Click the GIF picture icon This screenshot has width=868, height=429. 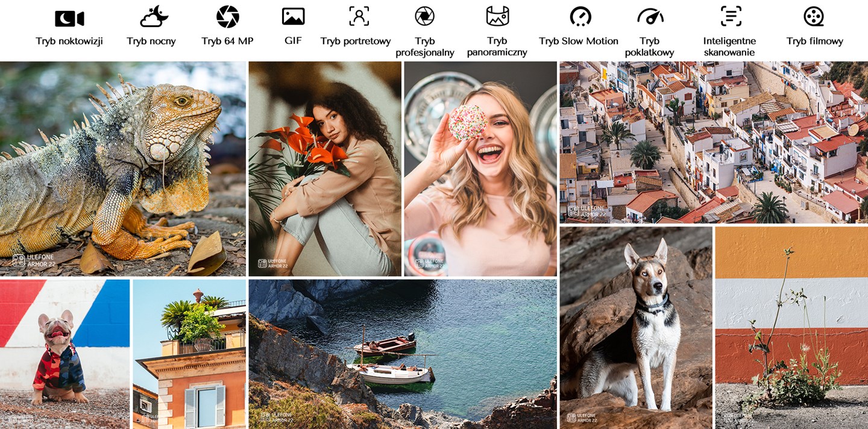click(293, 16)
